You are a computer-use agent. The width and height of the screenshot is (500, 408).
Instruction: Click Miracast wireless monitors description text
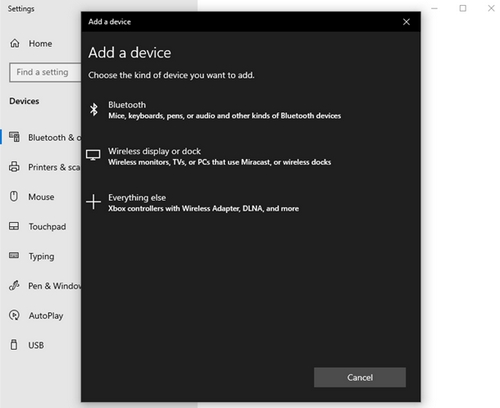point(220,162)
